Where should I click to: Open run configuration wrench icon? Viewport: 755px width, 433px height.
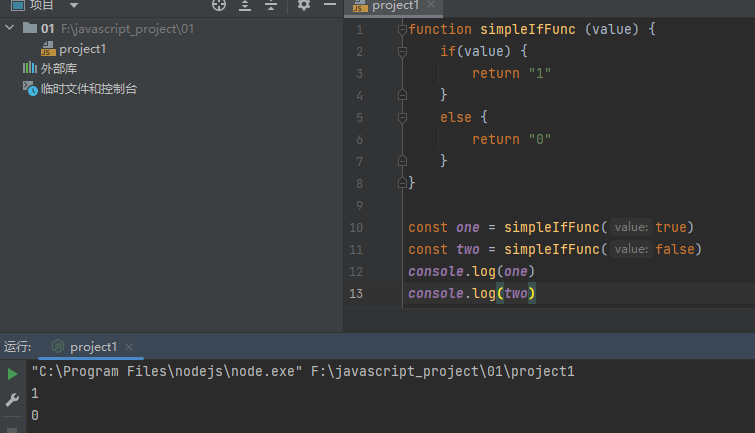coord(12,399)
